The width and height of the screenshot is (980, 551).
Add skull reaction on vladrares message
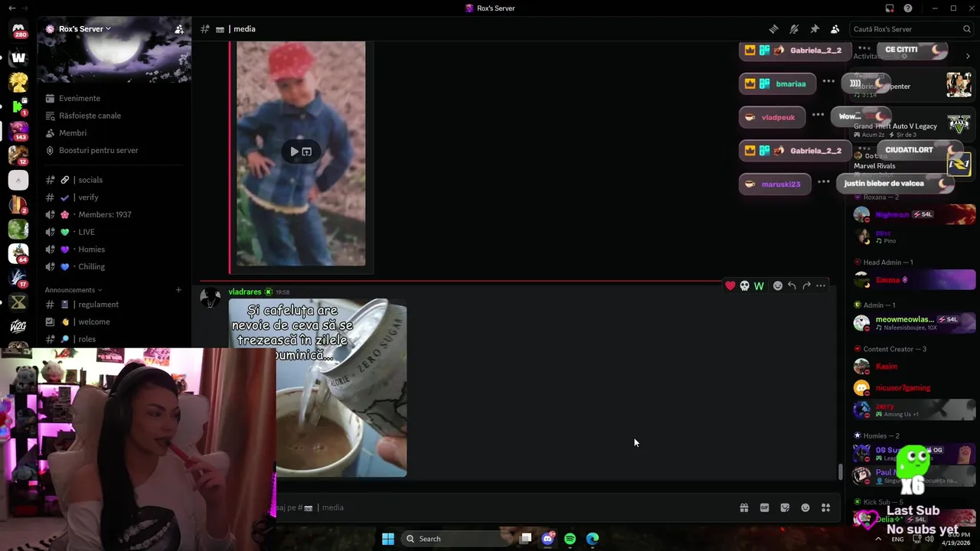[x=744, y=285]
